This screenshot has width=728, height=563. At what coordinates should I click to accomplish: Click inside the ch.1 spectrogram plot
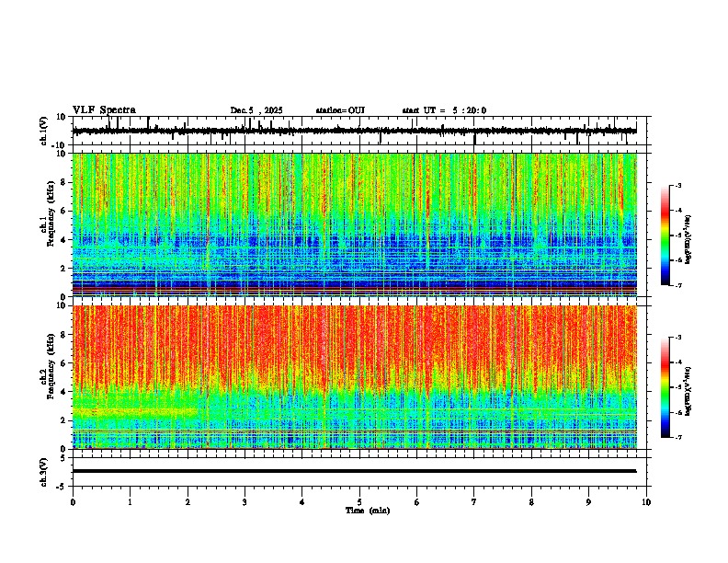pos(355,224)
